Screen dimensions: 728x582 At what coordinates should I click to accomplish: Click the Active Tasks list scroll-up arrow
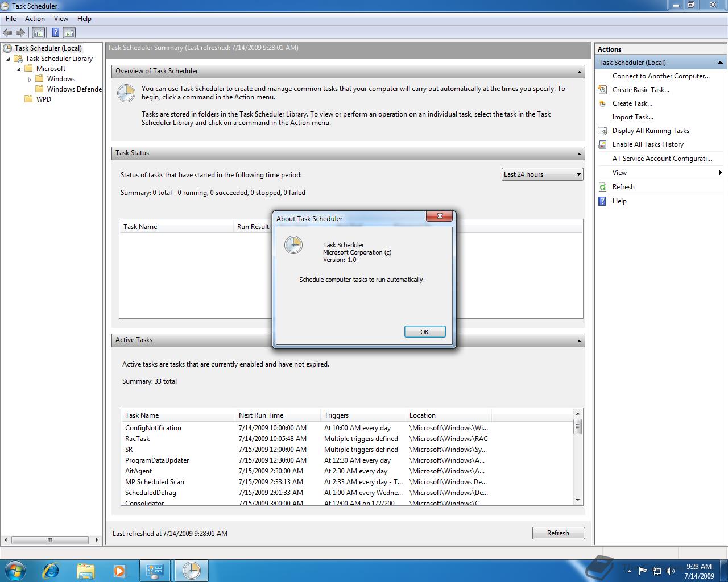[578, 414]
